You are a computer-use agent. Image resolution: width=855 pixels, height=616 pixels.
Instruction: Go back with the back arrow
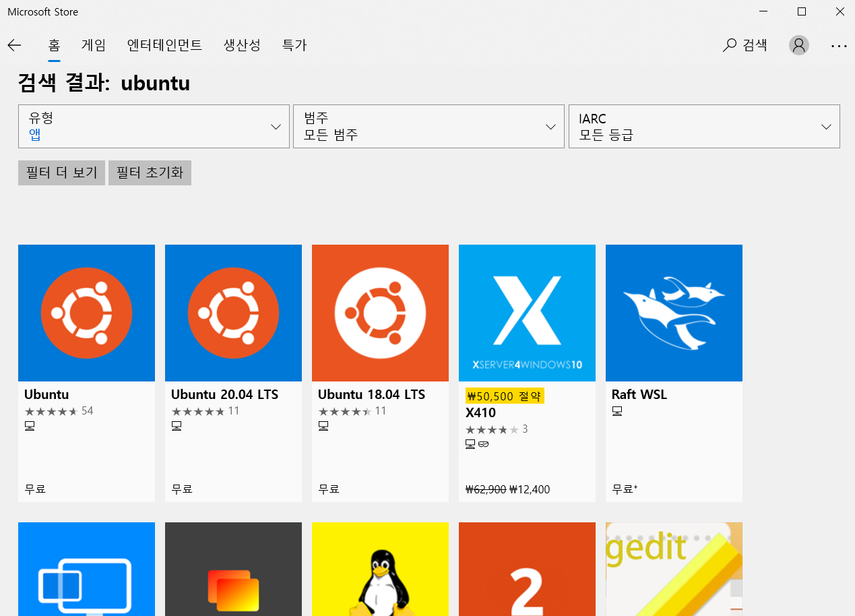14,45
